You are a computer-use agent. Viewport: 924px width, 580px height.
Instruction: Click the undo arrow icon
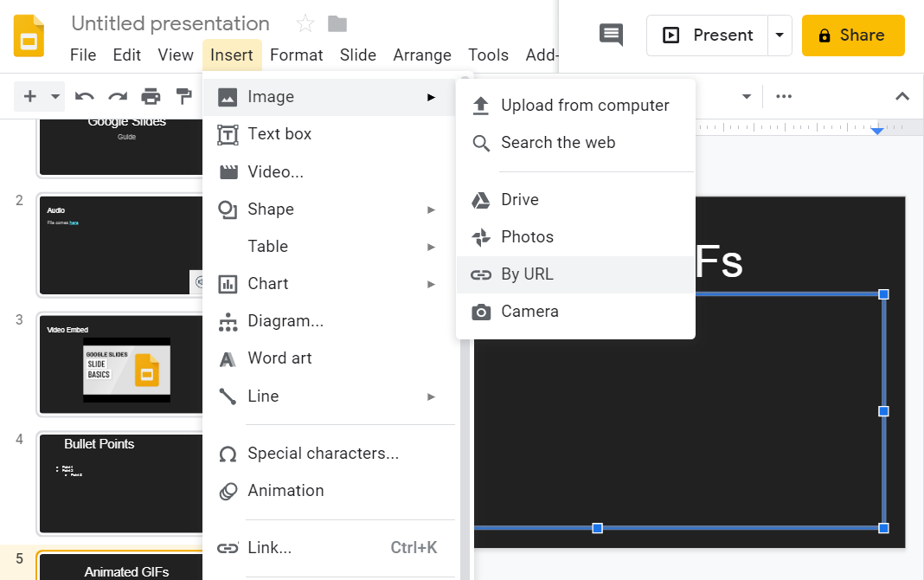point(84,96)
